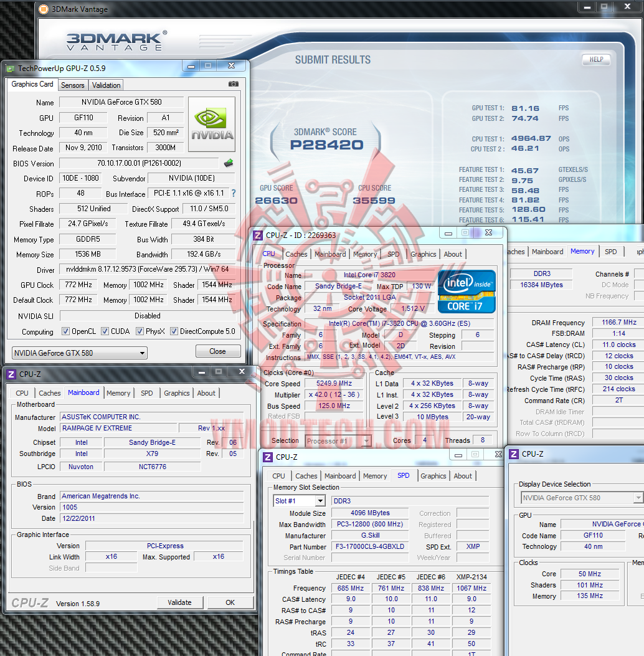
Task: Open the About tab in CPU-Z ID 2269363 window
Action: (452, 254)
